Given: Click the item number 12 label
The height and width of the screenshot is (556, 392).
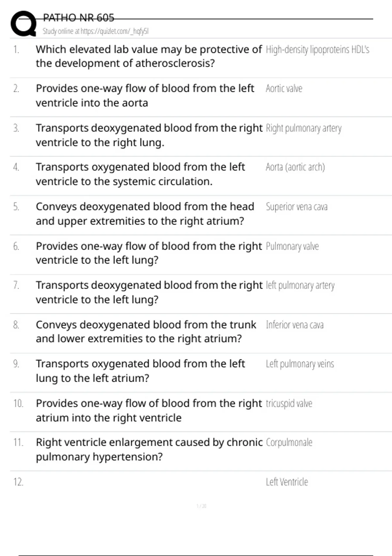Looking at the screenshot, I should pyautogui.click(x=18, y=482).
